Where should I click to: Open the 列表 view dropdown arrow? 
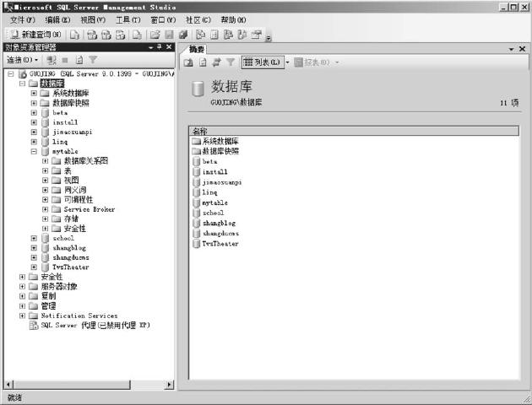point(287,62)
